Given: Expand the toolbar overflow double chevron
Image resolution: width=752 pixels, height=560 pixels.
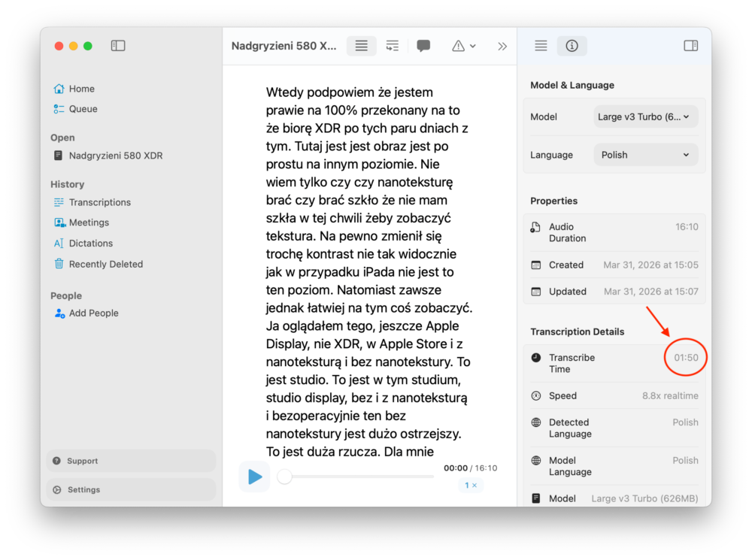Looking at the screenshot, I should coord(502,46).
